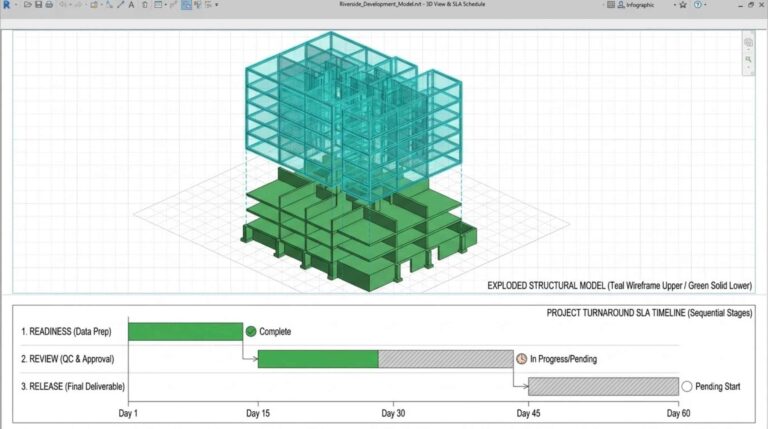Viewport: 768px width, 429px height.
Task: Click the Day 15 timeline axis marker
Action: [258, 413]
